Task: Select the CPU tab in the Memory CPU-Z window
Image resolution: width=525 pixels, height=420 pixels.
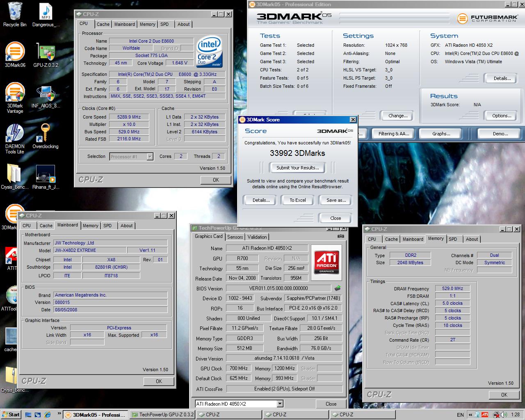Action: pos(372,239)
